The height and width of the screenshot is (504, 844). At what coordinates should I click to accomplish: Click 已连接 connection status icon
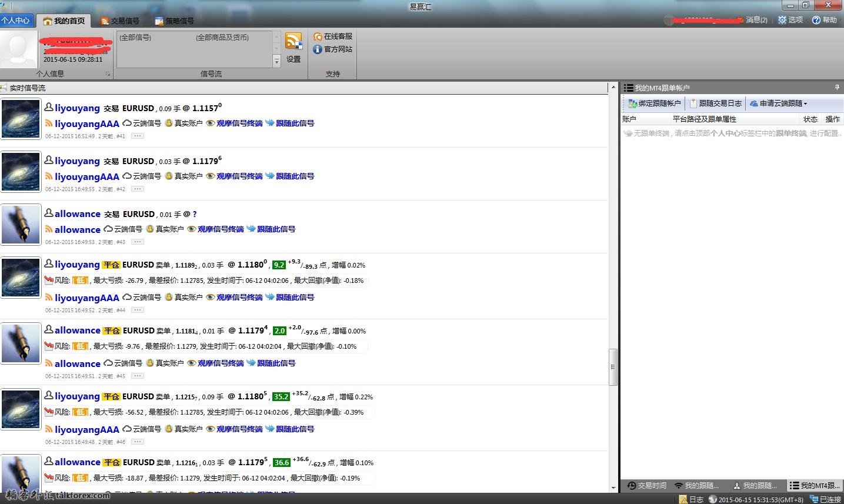[x=814, y=499]
